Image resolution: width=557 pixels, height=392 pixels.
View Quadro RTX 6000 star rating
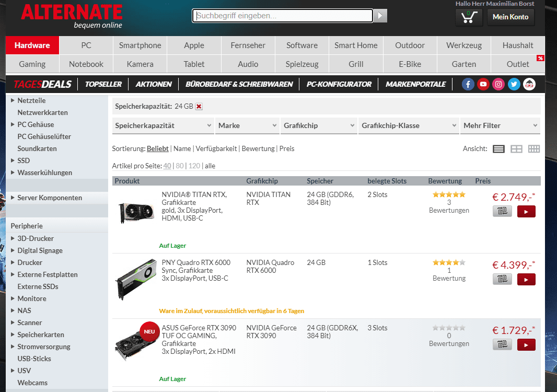pos(449,262)
